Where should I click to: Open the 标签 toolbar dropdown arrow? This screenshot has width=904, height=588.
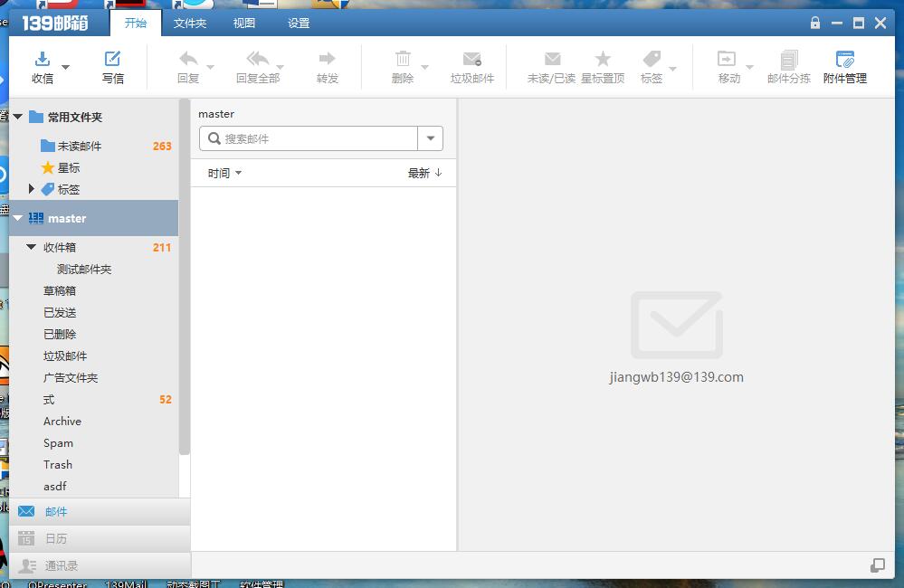[x=672, y=68]
